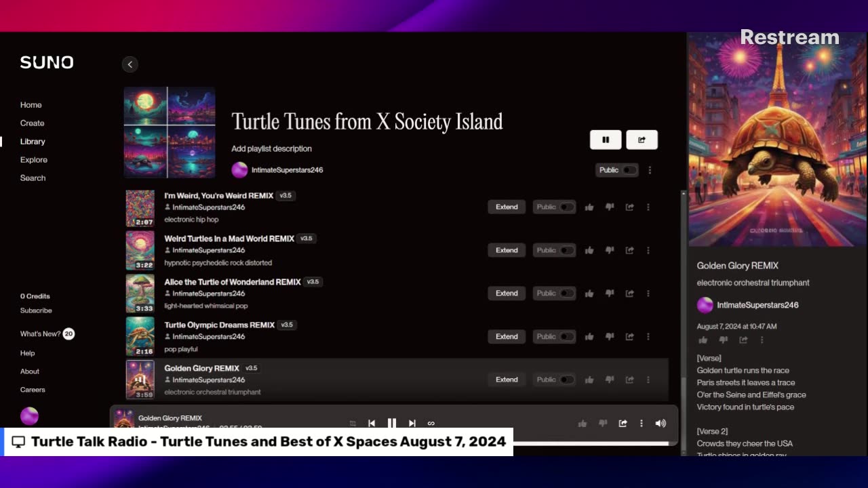The width and height of the screenshot is (868, 488).
Task: Open the Careers link
Action: point(33,390)
